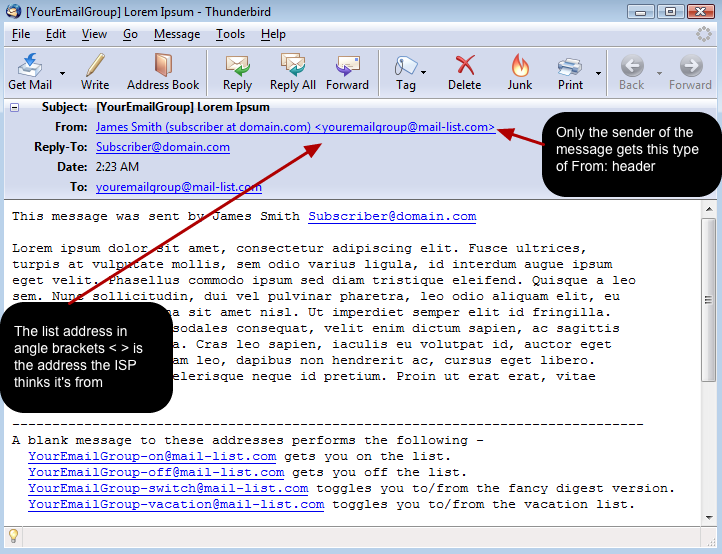Click Subscriber@domain.com link in message body

[x=392, y=216]
